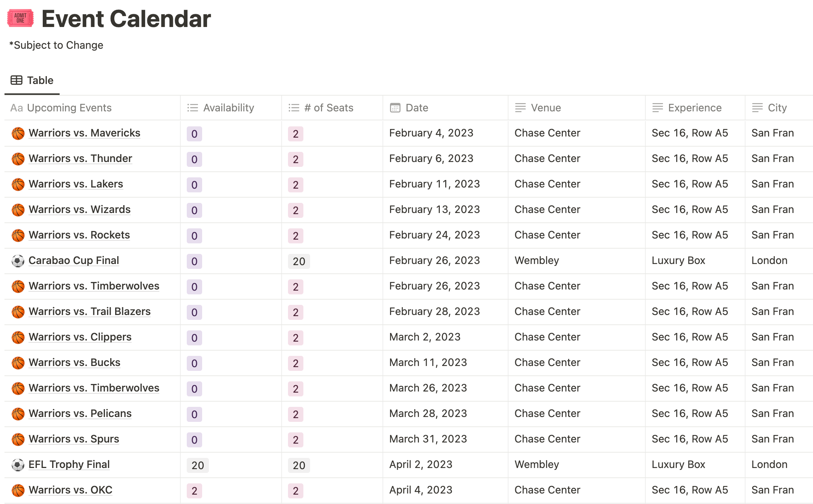Click the list icon in # of Seats header

tap(294, 108)
